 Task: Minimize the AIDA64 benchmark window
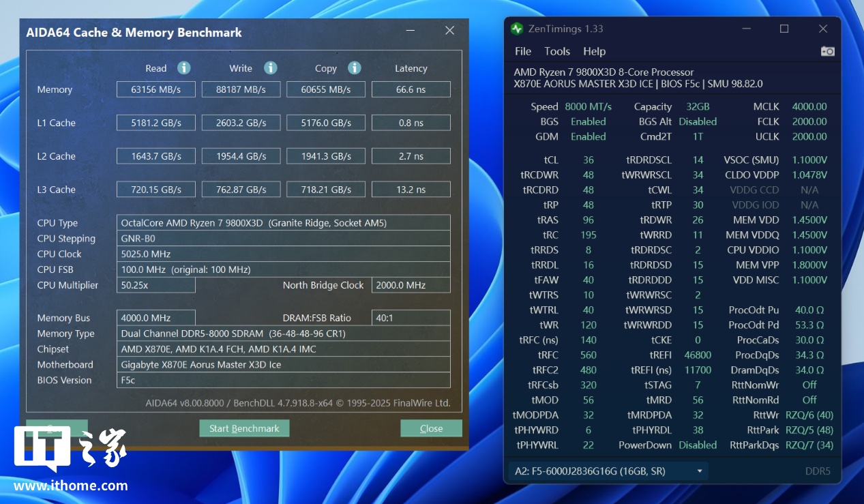(411, 31)
